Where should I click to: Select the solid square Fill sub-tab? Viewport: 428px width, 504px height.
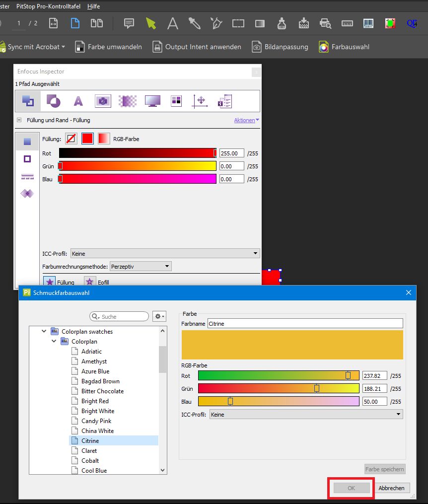click(x=27, y=142)
